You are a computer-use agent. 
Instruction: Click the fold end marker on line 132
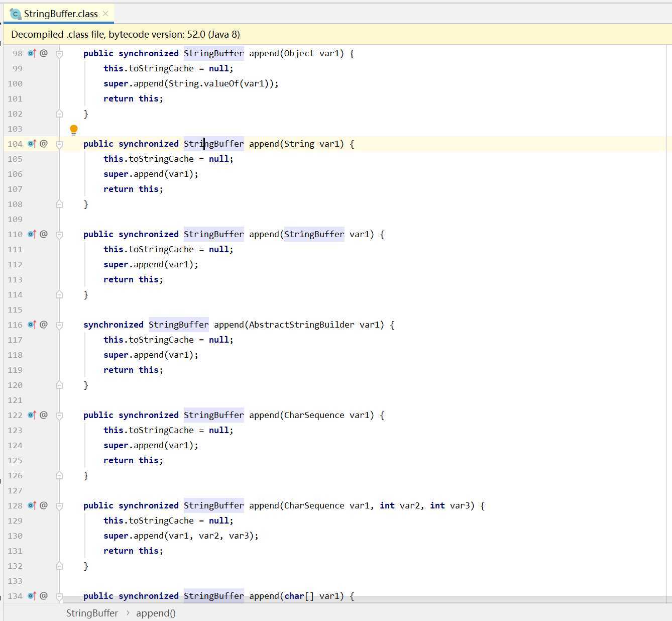[59, 565]
